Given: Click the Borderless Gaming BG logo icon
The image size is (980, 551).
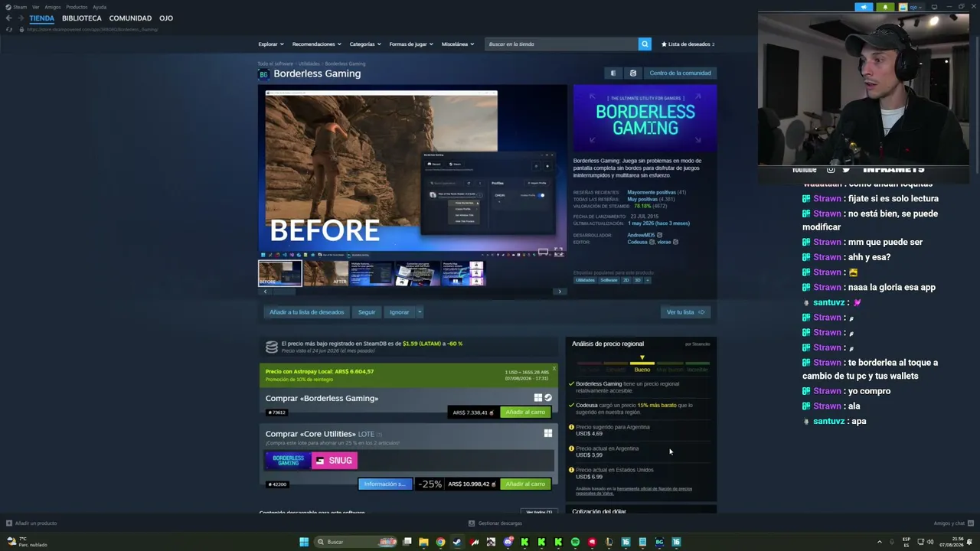Looking at the screenshot, I should [263, 74].
